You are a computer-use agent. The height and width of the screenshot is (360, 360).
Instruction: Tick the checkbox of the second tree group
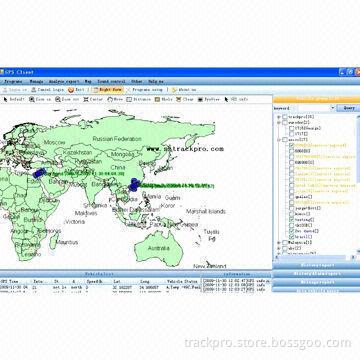pyautogui.click(x=285, y=123)
